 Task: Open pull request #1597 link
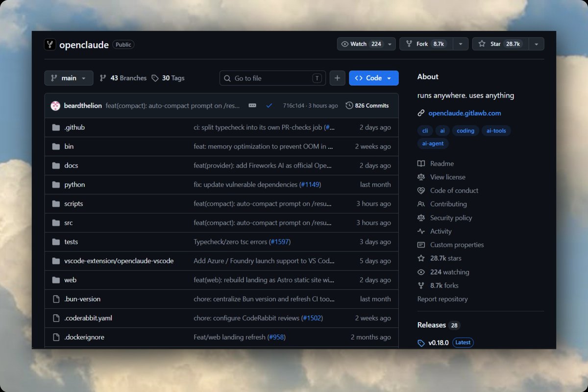tap(279, 242)
